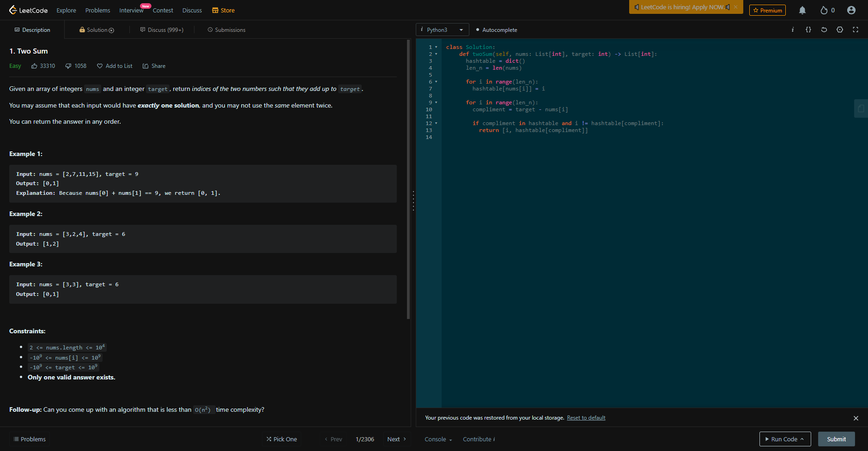Expand Run Code options arrow
Screen dimensions: 868x451
pyautogui.click(x=802, y=439)
